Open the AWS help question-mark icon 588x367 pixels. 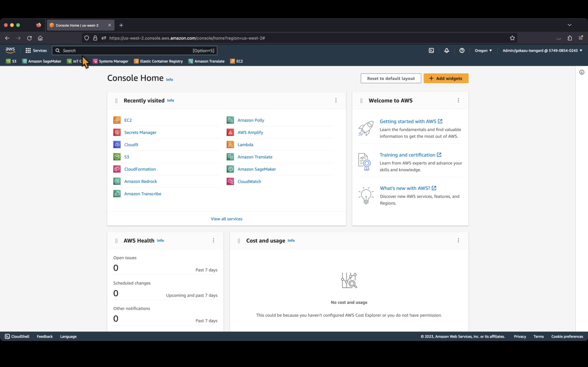pos(461,51)
